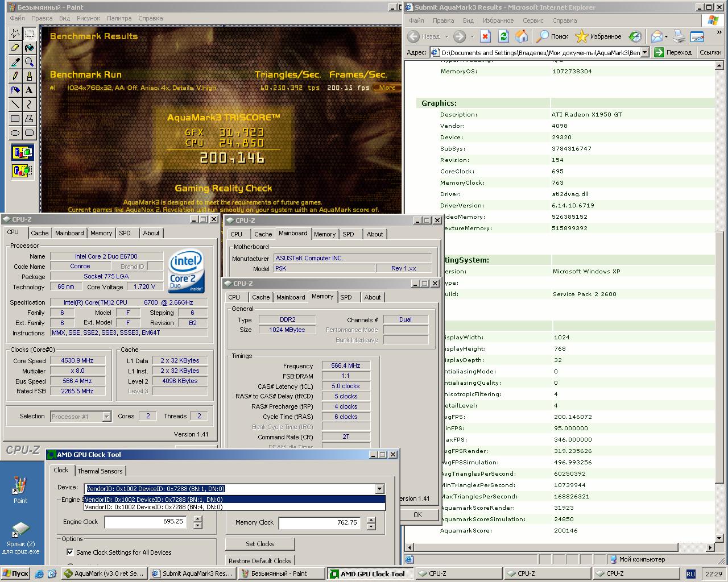Increase the Engine Clock value with up arrow
The image size is (728, 582).
coord(197,519)
